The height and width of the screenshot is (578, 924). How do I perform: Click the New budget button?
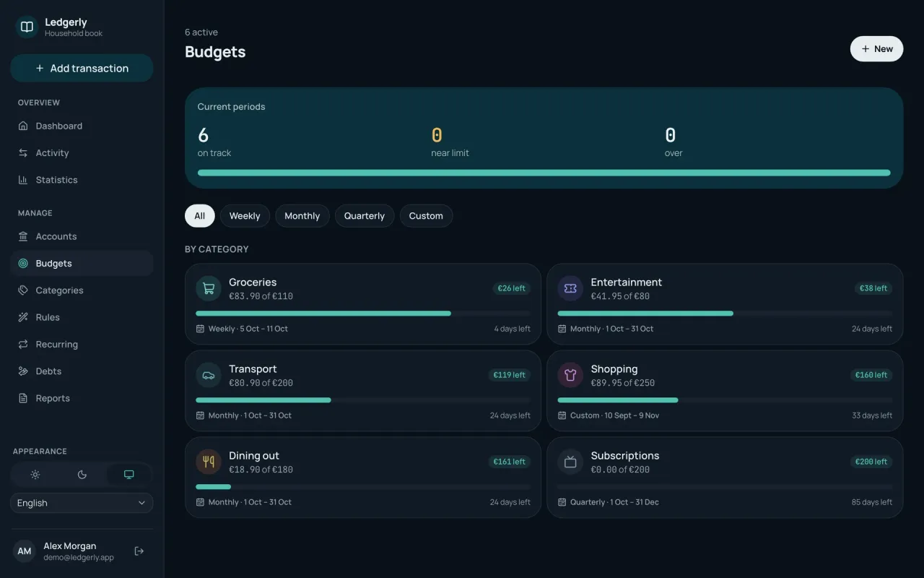876,49
